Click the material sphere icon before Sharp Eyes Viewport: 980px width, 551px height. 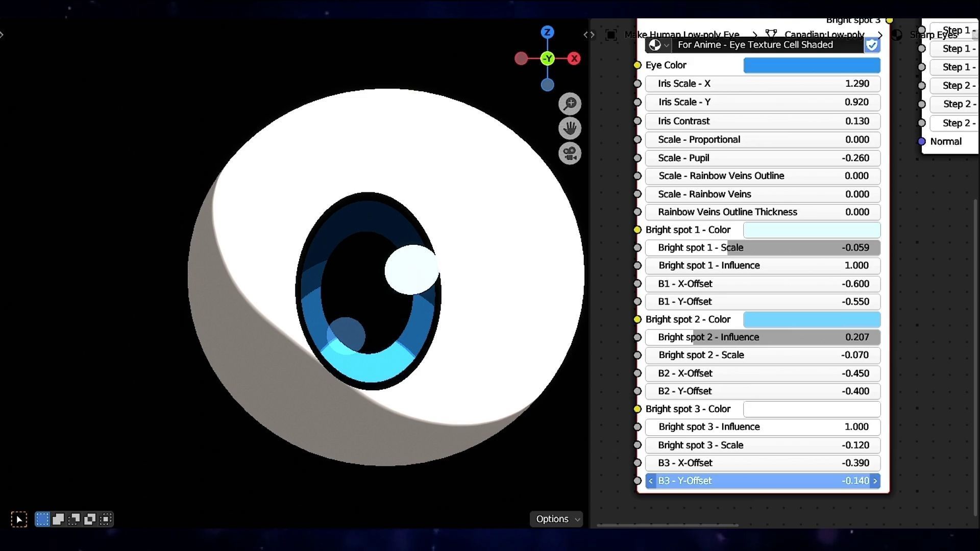[897, 35]
